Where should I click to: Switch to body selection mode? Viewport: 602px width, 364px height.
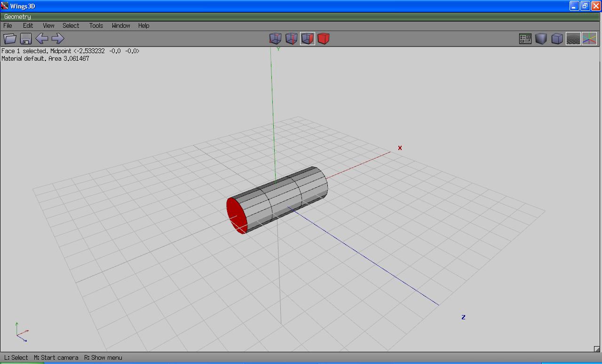pyautogui.click(x=323, y=39)
